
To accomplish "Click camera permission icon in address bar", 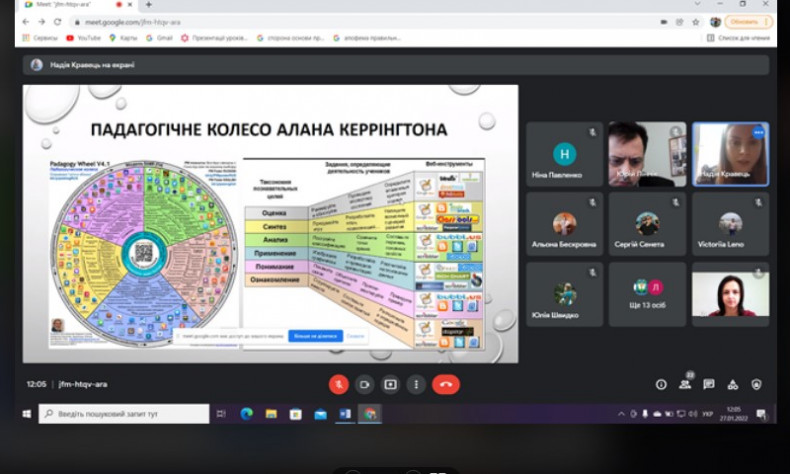I will tap(664, 22).
